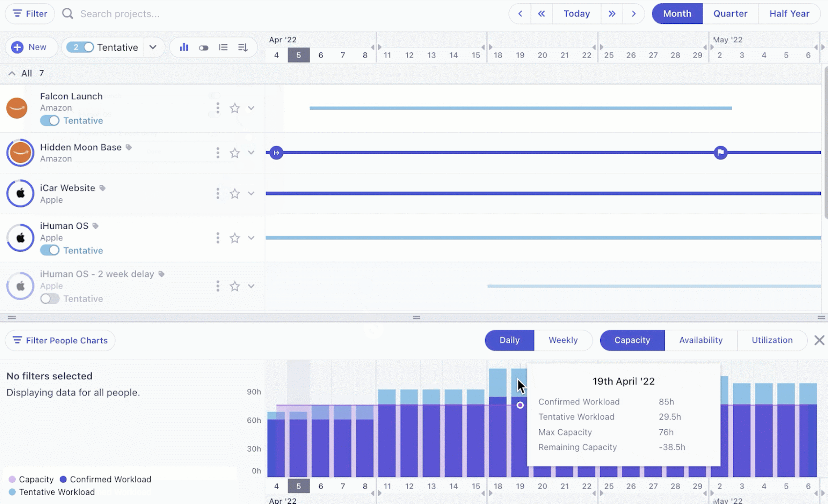
Task: Click the sort order icon
Action: [243, 47]
